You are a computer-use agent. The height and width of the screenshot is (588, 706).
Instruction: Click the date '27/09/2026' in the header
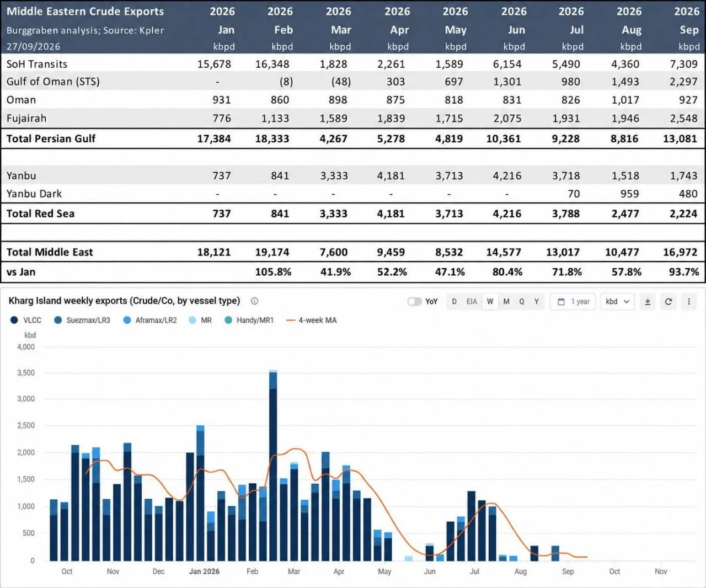coord(33,47)
